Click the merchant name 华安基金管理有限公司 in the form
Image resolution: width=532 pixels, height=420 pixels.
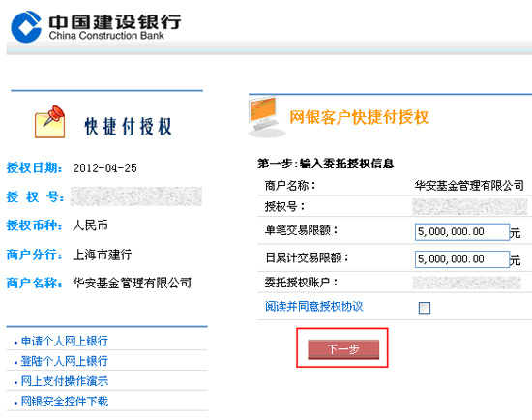469,186
